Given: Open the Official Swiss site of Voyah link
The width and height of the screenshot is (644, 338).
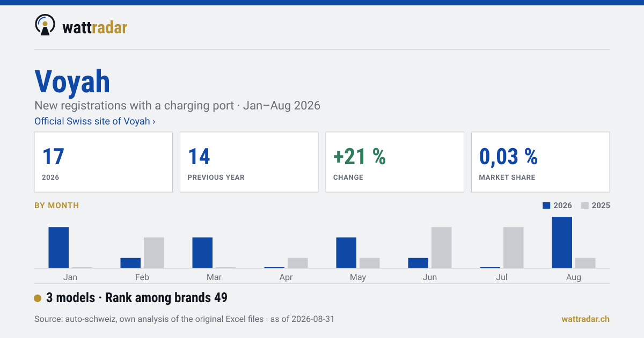Looking at the screenshot, I should coord(95,121).
